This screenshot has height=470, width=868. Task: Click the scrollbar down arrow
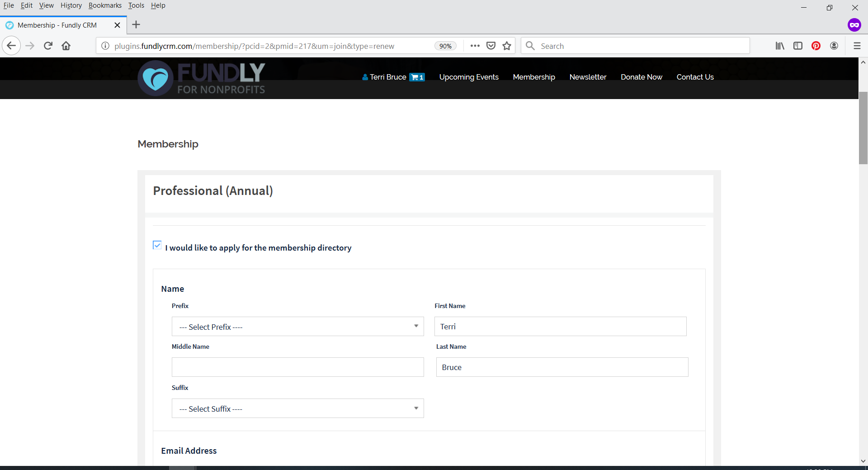[x=863, y=461]
